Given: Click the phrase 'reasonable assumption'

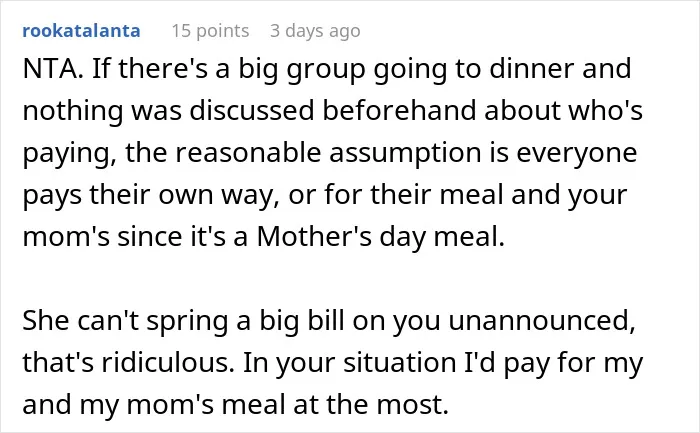Looking at the screenshot, I should [x=328, y=153].
